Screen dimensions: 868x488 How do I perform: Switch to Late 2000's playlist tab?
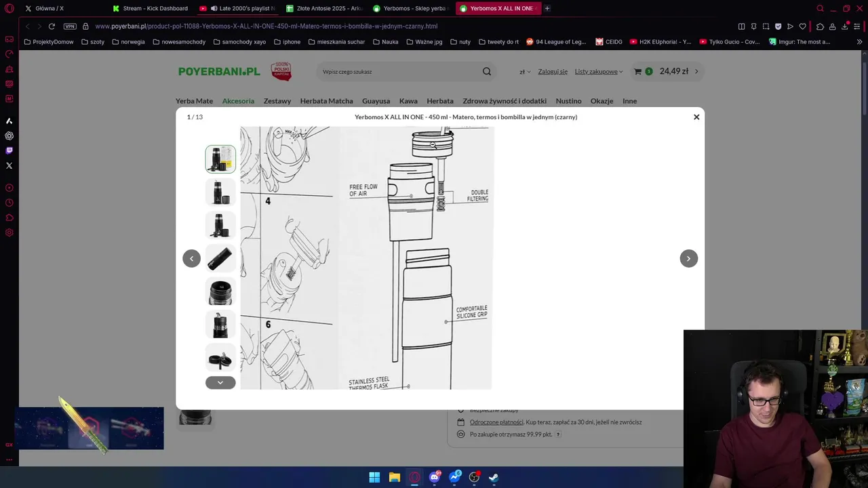[x=238, y=9]
